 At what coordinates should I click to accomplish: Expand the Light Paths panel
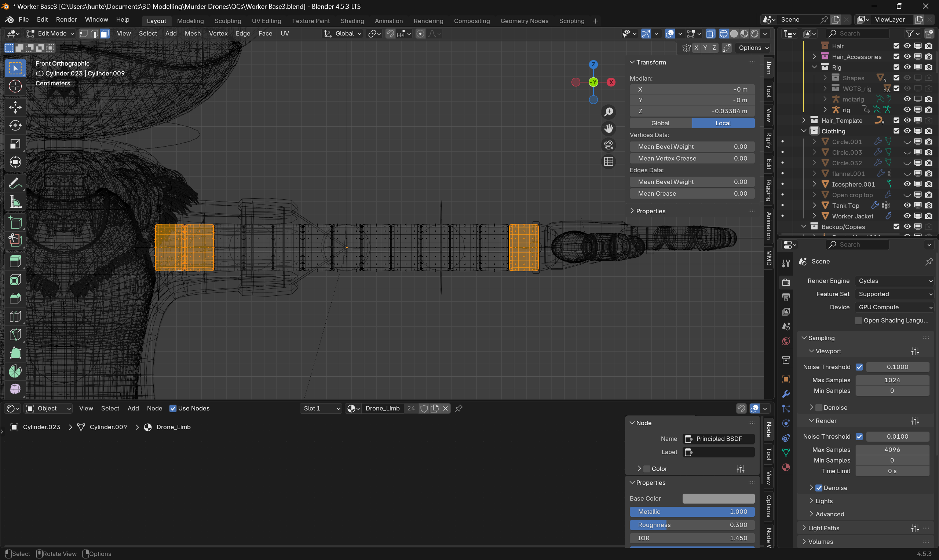[823, 528]
